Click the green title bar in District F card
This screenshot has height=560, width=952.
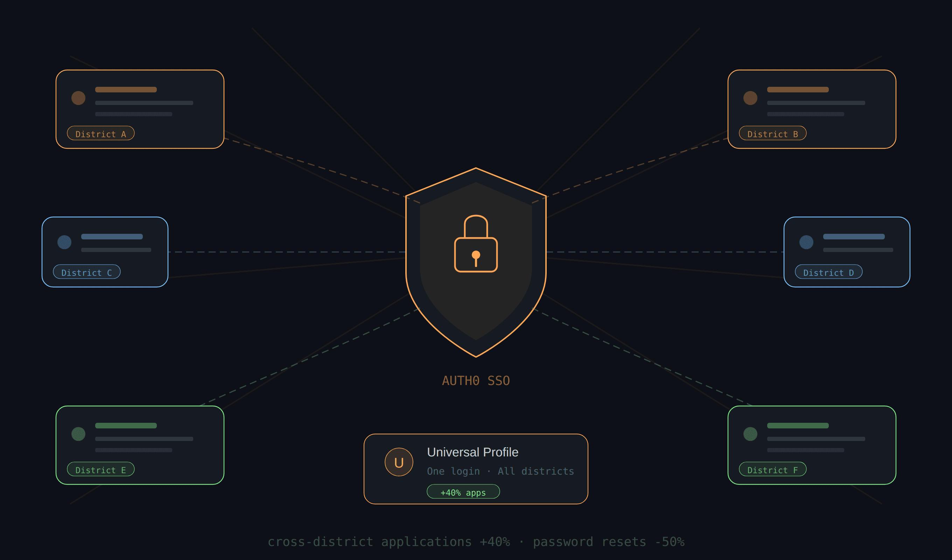798,426
